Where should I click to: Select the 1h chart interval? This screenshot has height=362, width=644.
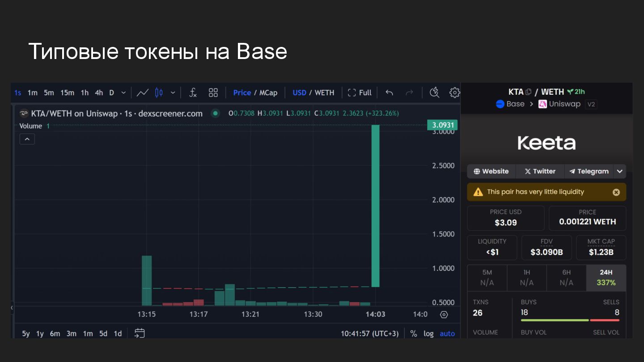coord(85,93)
